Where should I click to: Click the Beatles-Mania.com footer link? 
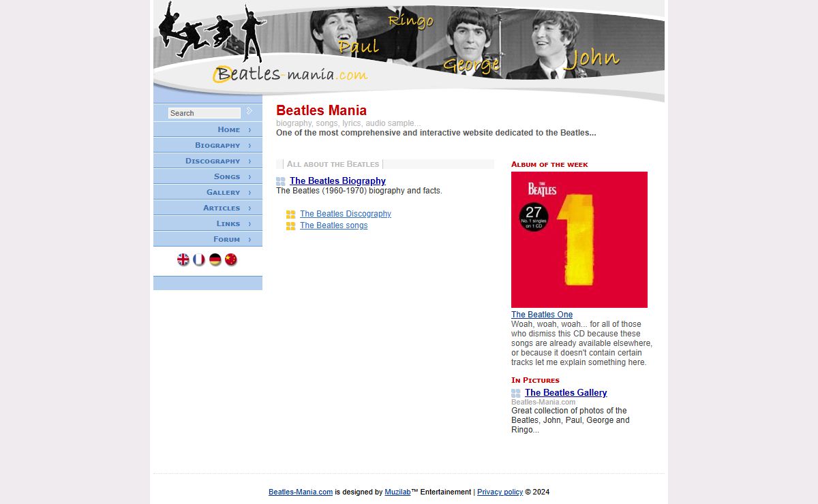tap(301, 492)
